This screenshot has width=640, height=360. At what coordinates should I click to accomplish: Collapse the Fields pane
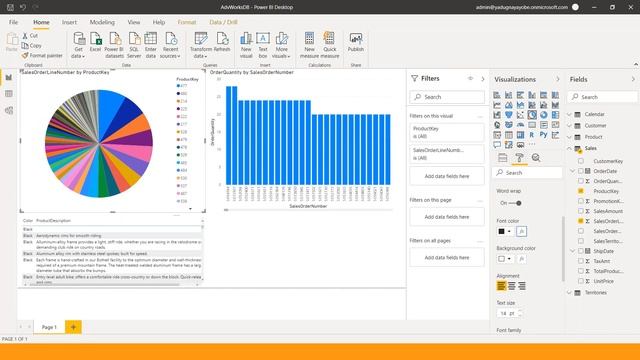pos(633,79)
